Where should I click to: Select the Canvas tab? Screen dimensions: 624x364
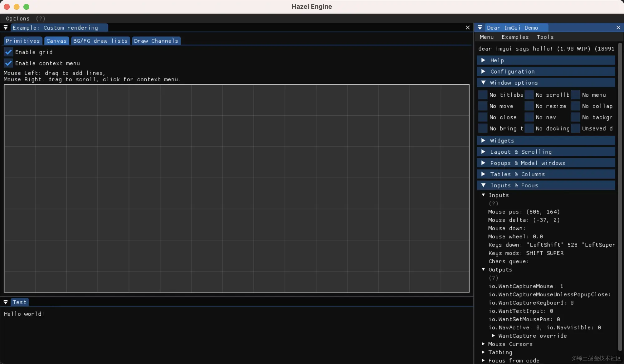[x=56, y=41]
